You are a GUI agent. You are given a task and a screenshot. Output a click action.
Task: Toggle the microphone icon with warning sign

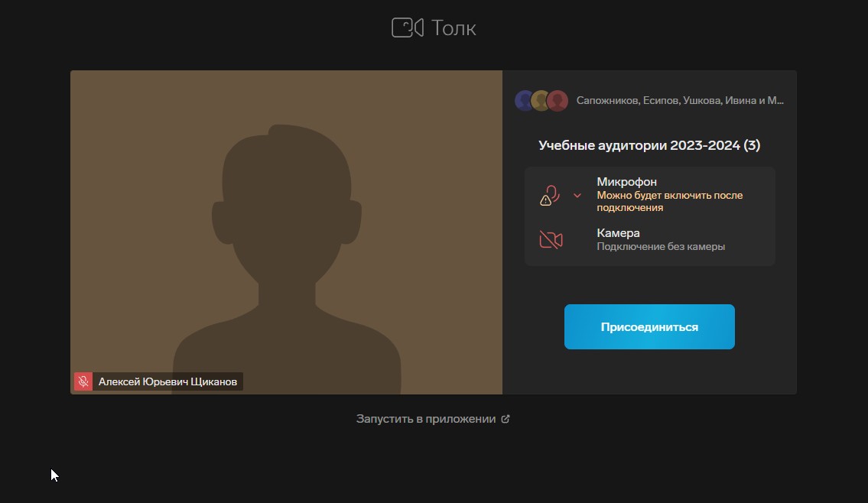tap(551, 196)
